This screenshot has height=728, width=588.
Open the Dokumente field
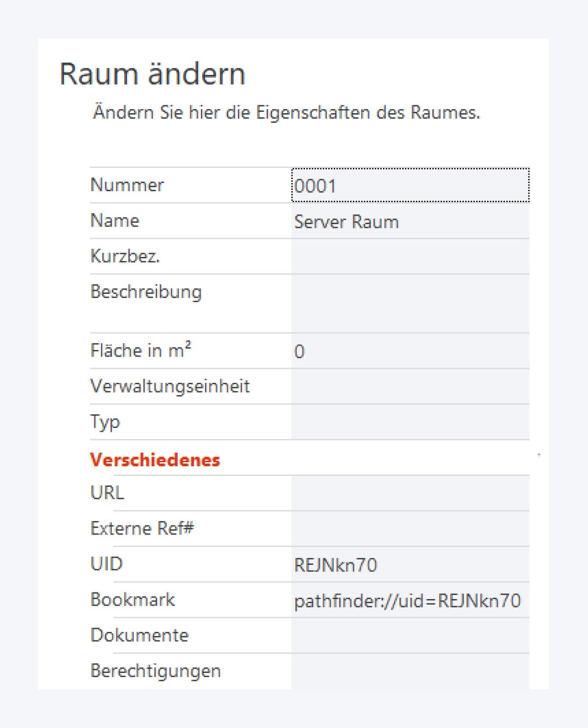pos(410,636)
